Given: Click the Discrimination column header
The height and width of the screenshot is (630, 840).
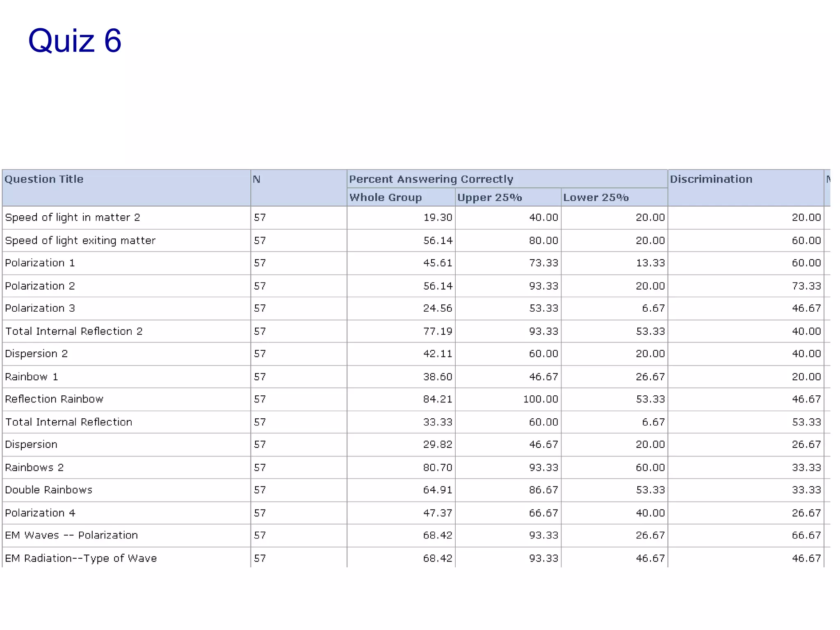Looking at the screenshot, I should (711, 179).
